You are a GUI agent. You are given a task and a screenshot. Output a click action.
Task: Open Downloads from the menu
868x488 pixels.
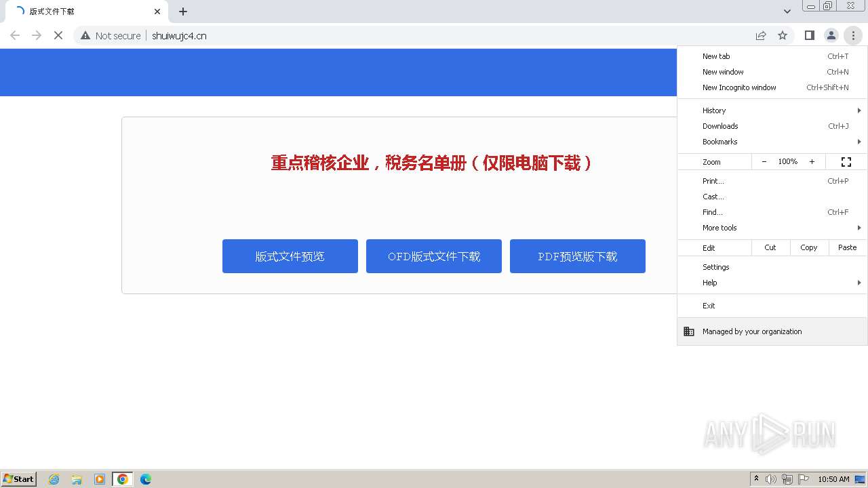[x=772, y=126]
